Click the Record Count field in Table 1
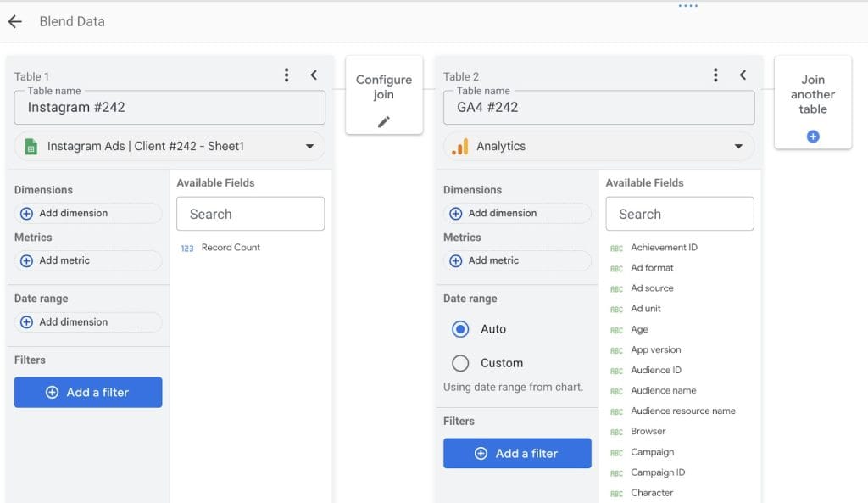868x503 pixels. point(230,248)
